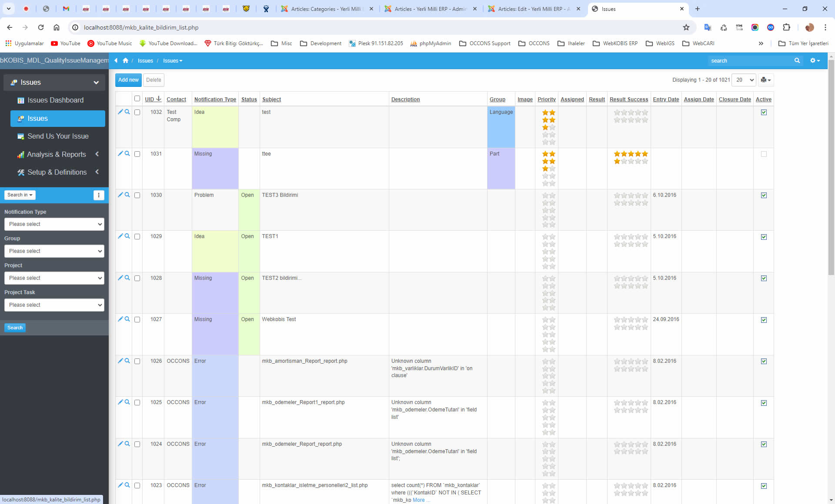Click the Add new button
Viewport: 835px width, 504px height.
[128, 80]
